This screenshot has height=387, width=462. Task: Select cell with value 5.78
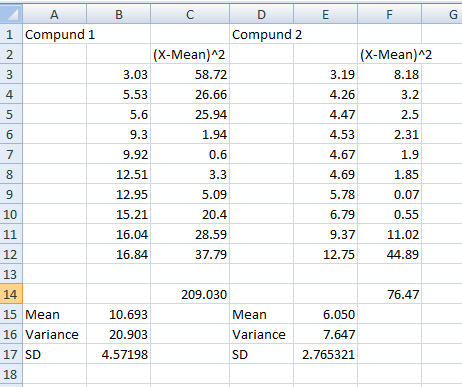click(x=326, y=194)
